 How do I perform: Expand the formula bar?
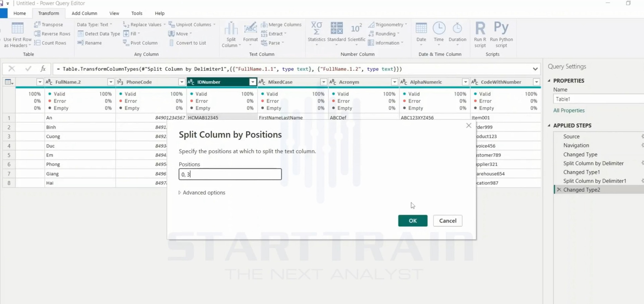tap(535, 69)
